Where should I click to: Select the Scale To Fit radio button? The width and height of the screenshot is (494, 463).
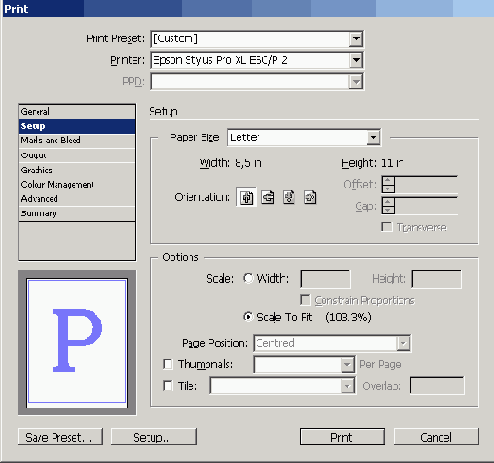pos(248,317)
